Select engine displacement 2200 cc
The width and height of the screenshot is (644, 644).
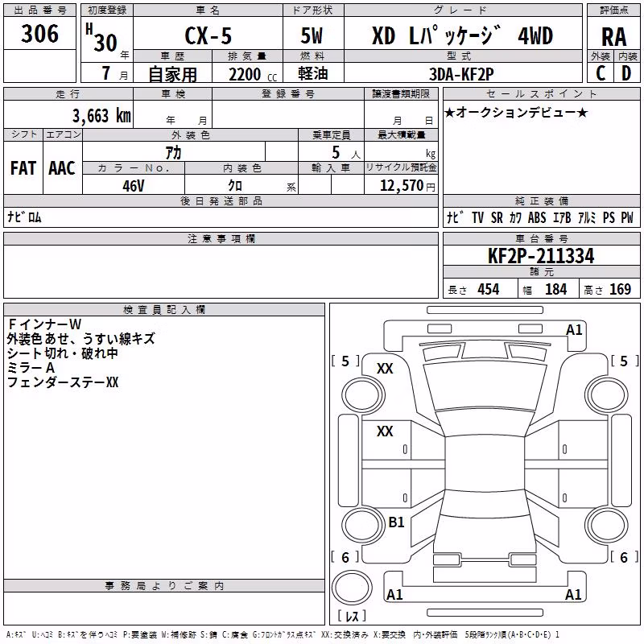(253, 74)
